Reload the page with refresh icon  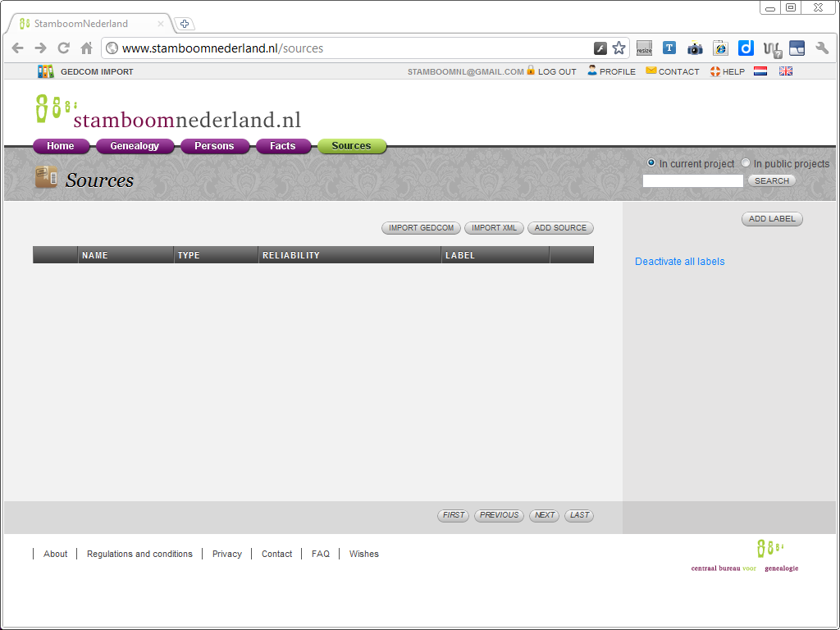coord(63,48)
